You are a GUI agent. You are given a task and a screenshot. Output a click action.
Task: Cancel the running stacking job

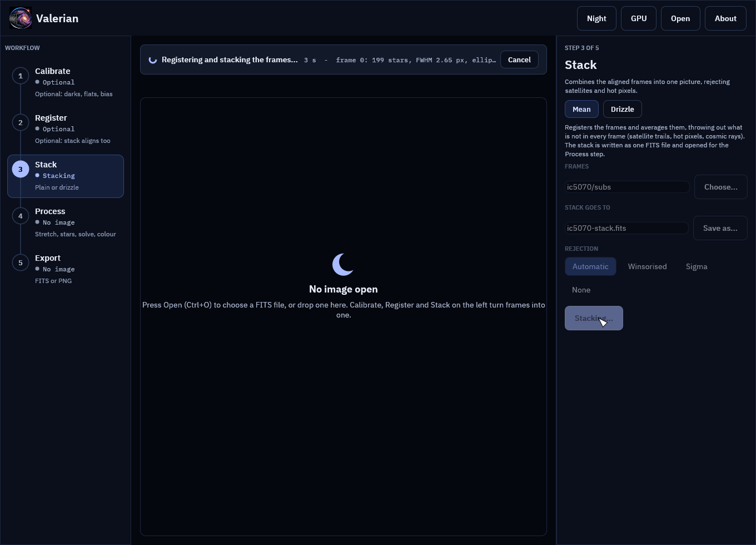519,60
